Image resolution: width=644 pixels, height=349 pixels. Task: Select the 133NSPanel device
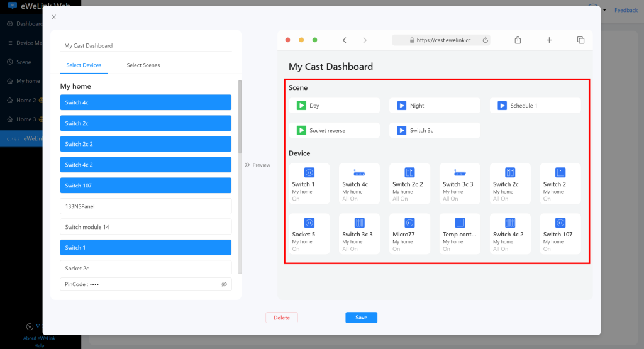pos(145,206)
